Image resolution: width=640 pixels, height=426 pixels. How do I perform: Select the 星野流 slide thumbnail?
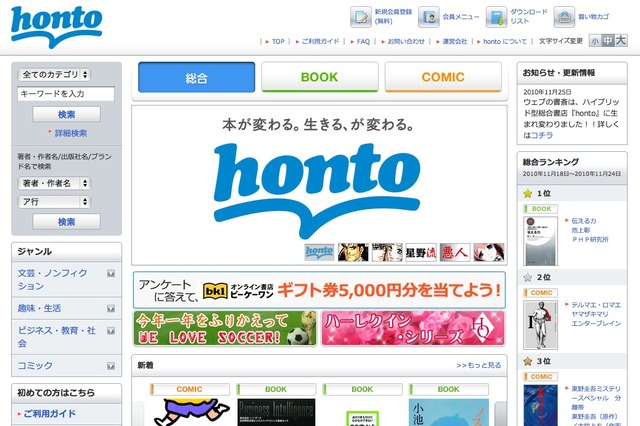pyautogui.click(x=421, y=252)
